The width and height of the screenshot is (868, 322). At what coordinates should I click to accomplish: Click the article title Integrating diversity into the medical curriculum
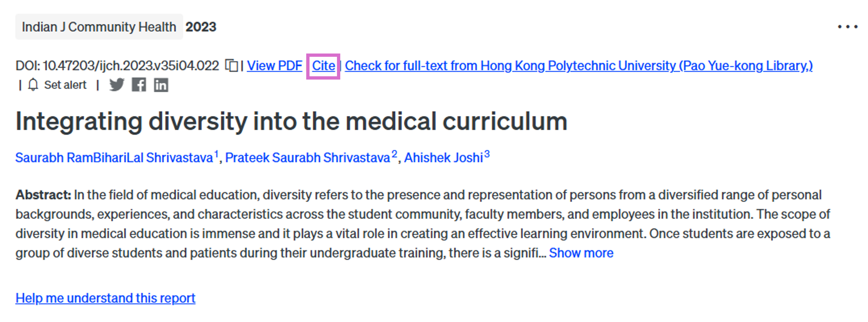(x=291, y=121)
